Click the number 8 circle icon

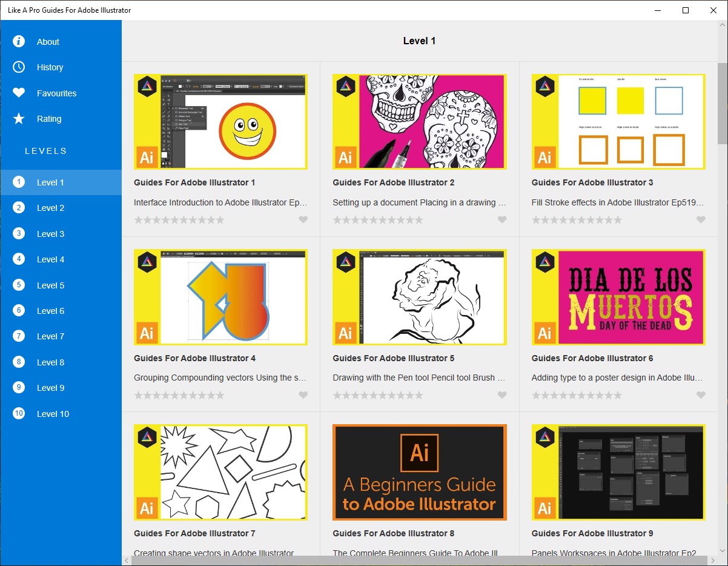19,362
